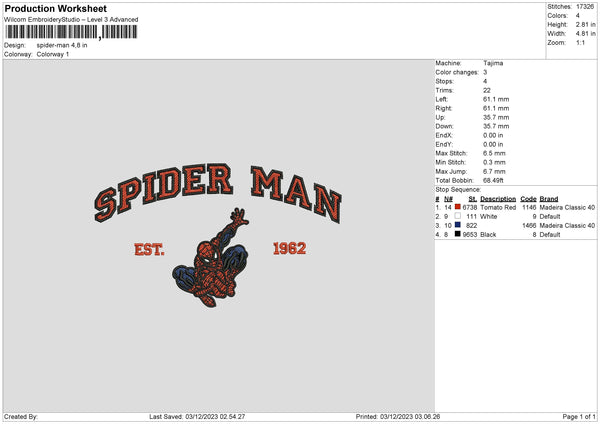600x424 pixels.
Task: Click the Zoom value 1:1
Action: point(580,42)
